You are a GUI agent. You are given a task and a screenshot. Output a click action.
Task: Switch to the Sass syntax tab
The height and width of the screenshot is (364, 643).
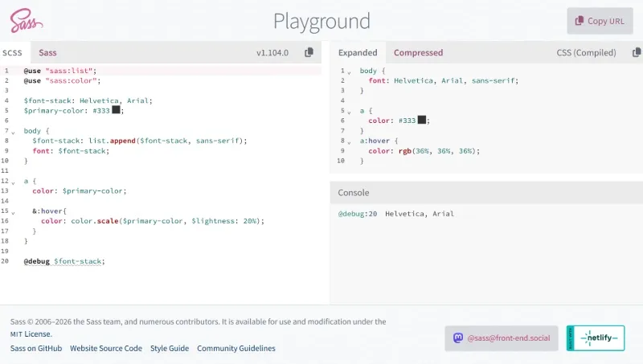pyautogui.click(x=47, y=52)
